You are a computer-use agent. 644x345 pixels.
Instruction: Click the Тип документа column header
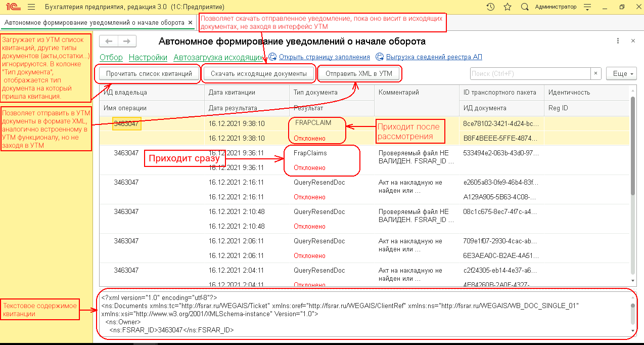point(332,93)
